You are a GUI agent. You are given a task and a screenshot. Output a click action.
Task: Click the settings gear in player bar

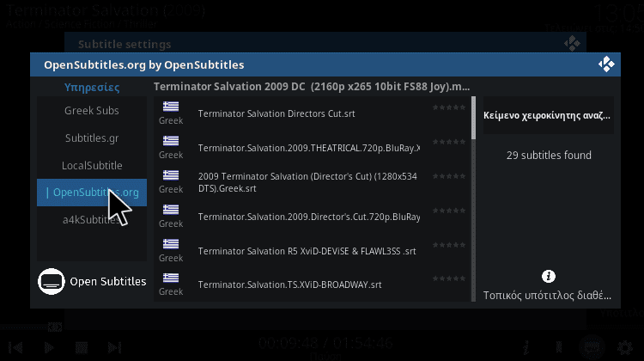(625, 348)
